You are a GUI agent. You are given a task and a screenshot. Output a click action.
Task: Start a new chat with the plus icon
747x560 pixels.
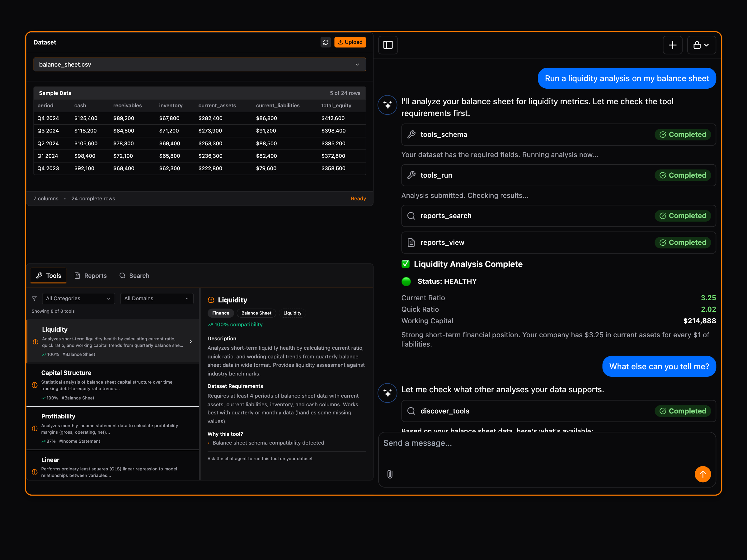[673, 45]
